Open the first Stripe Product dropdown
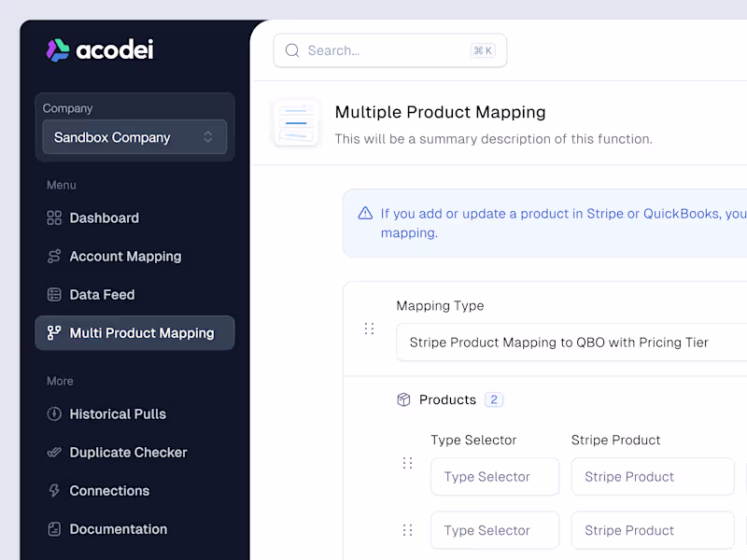The width and height of the screenshot is (747, 560). pos(653,477)
